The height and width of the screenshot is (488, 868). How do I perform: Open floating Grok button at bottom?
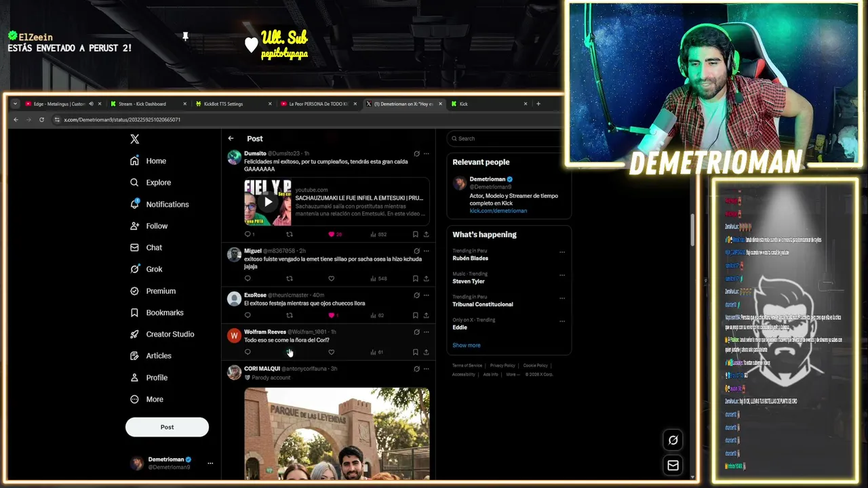pos(673,440)
